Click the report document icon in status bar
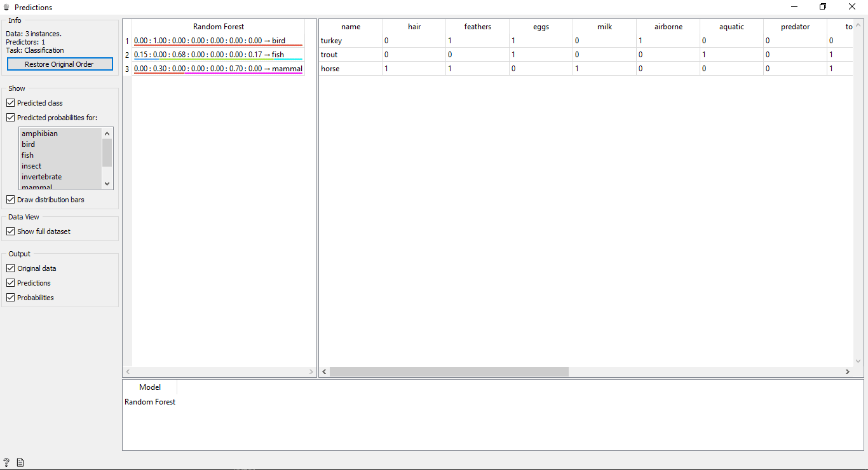This screenshot has width=868, height=470. pos(20,462)
